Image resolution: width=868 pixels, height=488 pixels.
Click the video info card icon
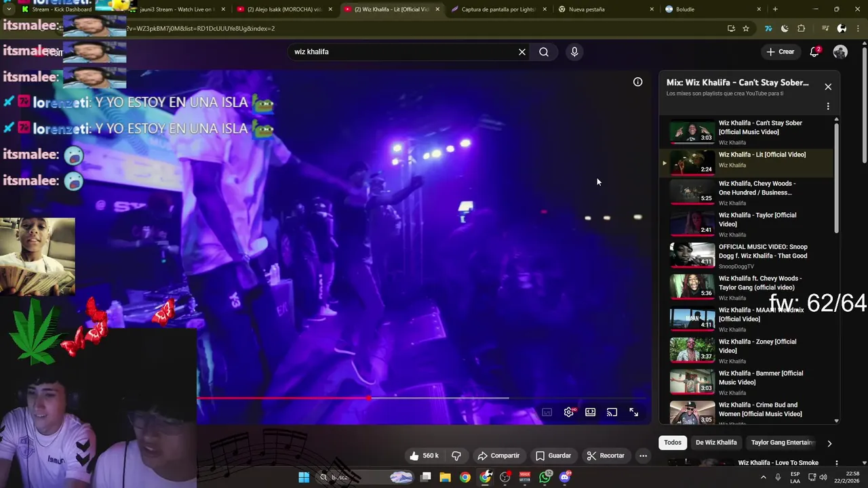coord(638,82)
